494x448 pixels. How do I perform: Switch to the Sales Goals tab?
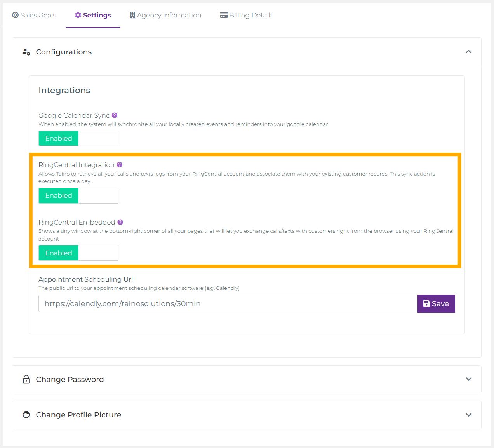click(x=34, y=15)
